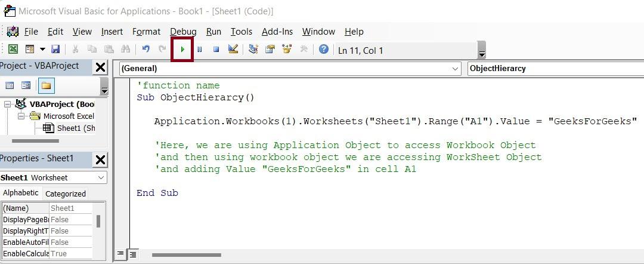
Task: Toggle Folders icon in Project pane
Action: coord(46,85)
